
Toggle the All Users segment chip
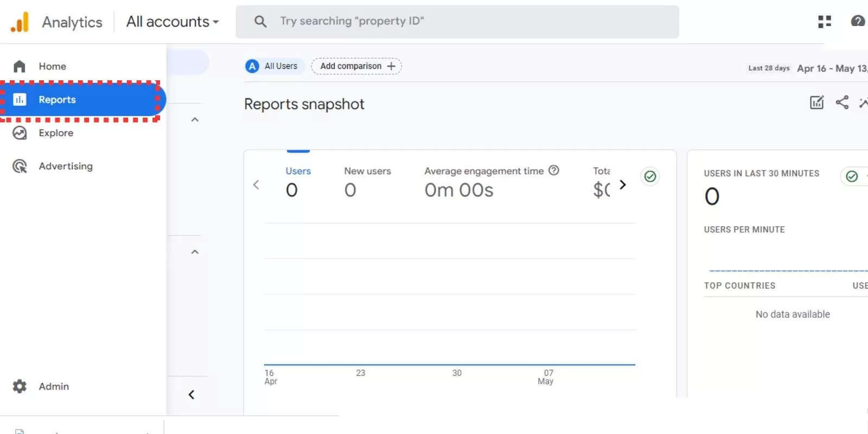click(x=273, y=66)
